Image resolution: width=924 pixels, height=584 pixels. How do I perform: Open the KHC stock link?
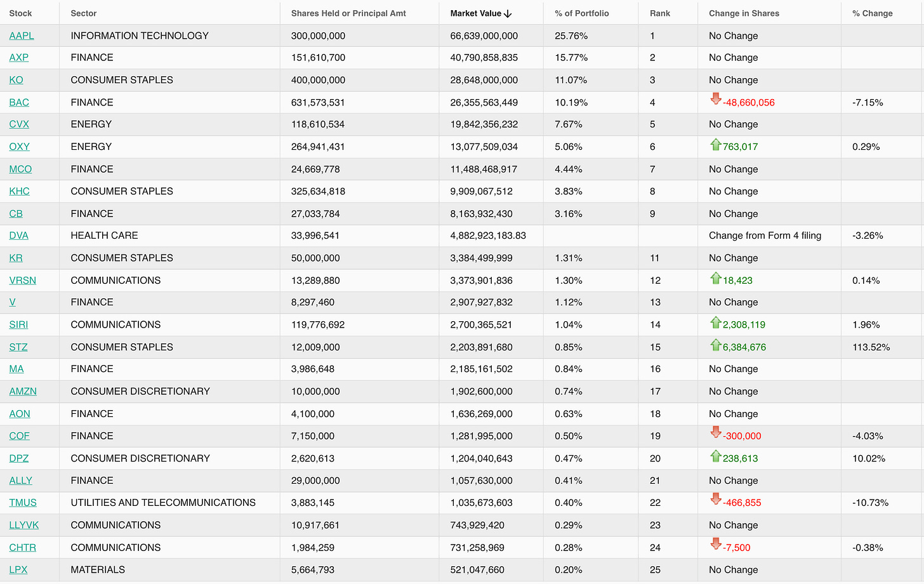[x=20, y=192]
